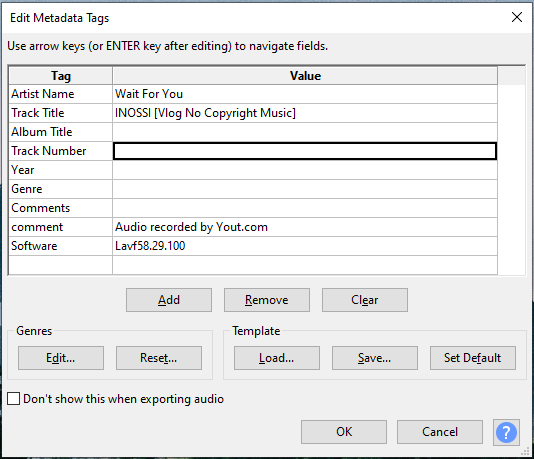Select the Artist Name value field
Image resolution: width=534 pixels, height=459 pixels.
[x=305, y=94]
